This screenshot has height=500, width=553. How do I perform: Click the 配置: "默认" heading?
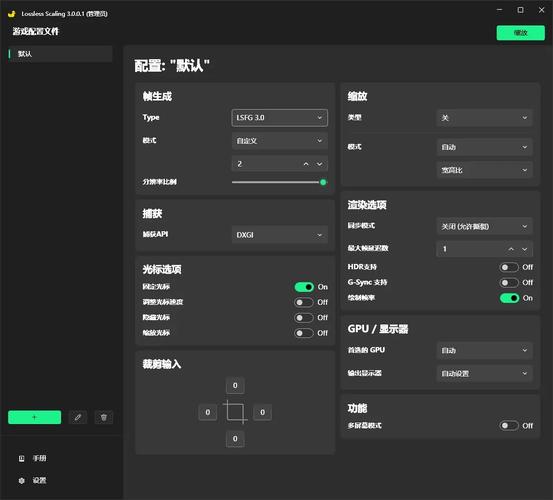tap(172, 66)
